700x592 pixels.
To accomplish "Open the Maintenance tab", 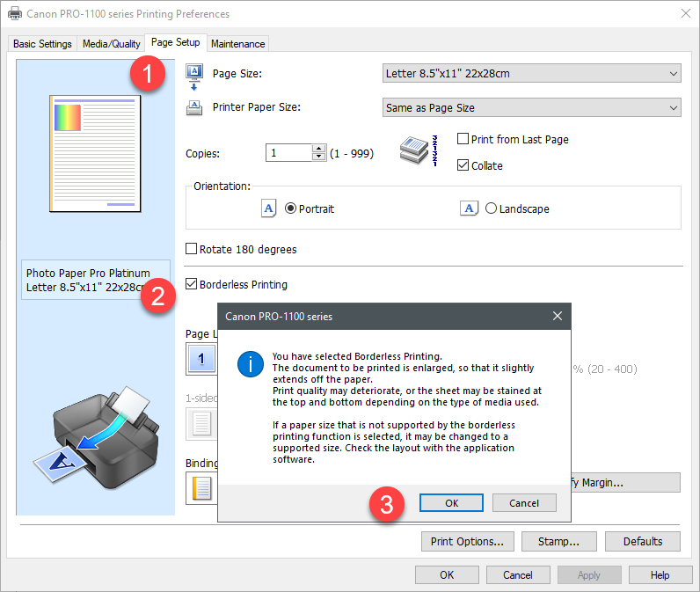I will click(237, 44).
